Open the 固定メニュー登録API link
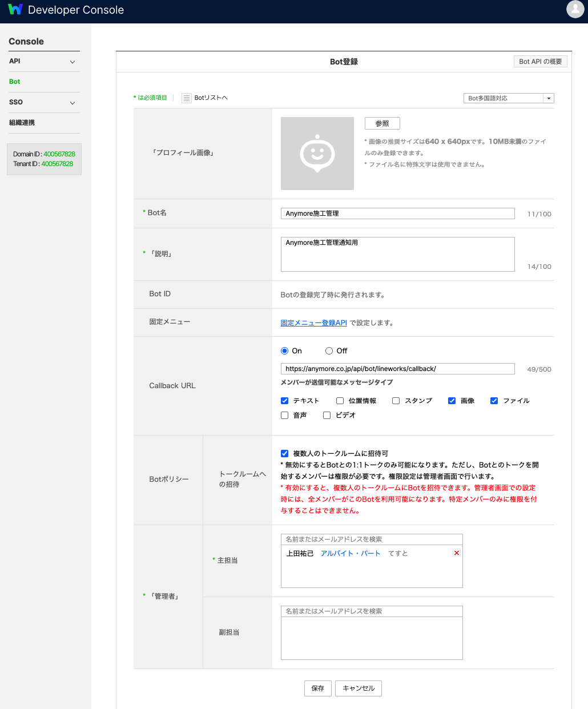The height and width of the screenshot is (709, 588). (313, 322)
